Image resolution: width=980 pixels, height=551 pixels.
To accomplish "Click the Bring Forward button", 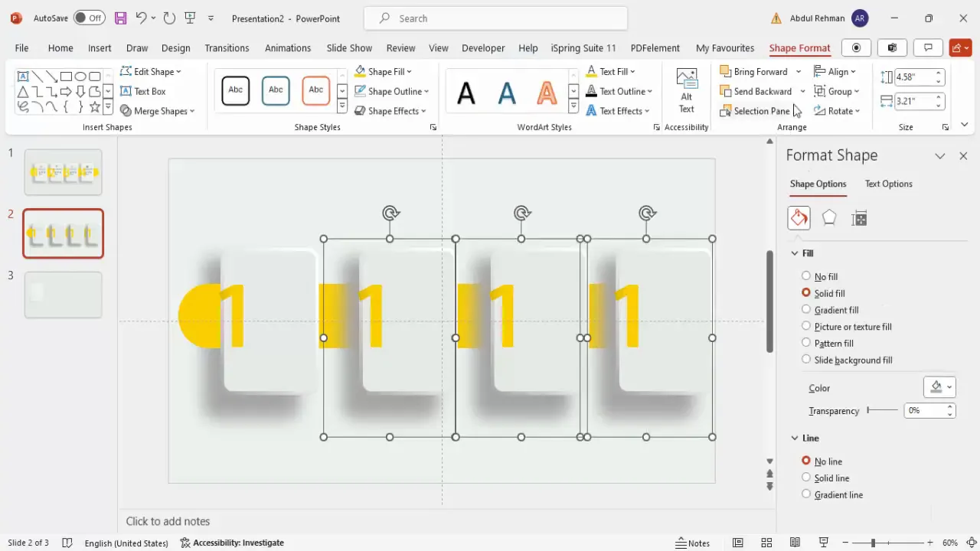I will click(753, 71).
